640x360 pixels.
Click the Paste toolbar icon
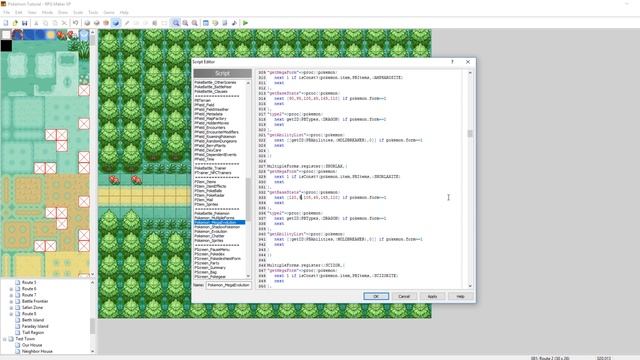pyautogui.click(x=55, y=23)
